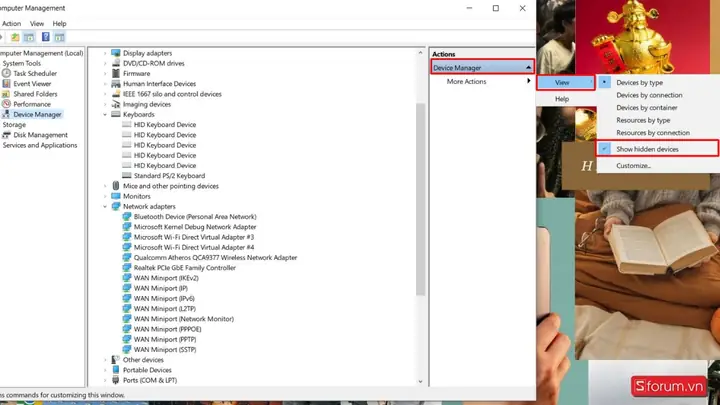The image size is (720, 405).
Task: Select Device Manager in the left tree
Action: (x=37, y=114)
